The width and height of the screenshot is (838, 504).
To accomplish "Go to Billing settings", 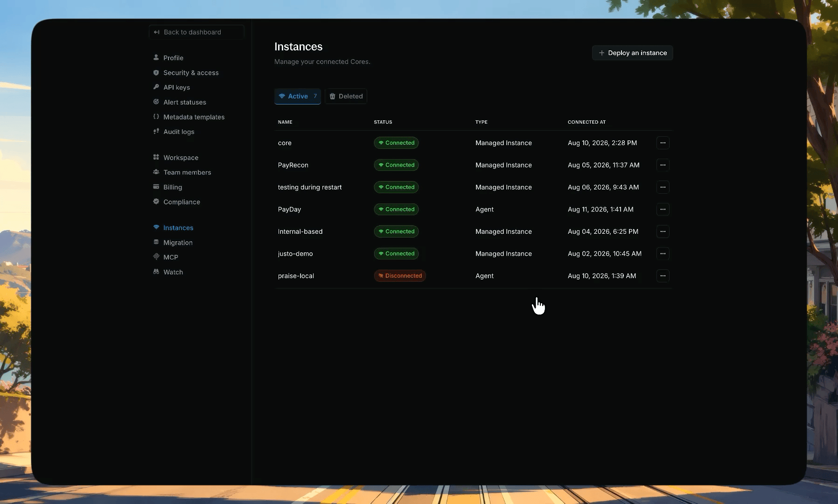I will pyautogui.click(x=173, y=187).
